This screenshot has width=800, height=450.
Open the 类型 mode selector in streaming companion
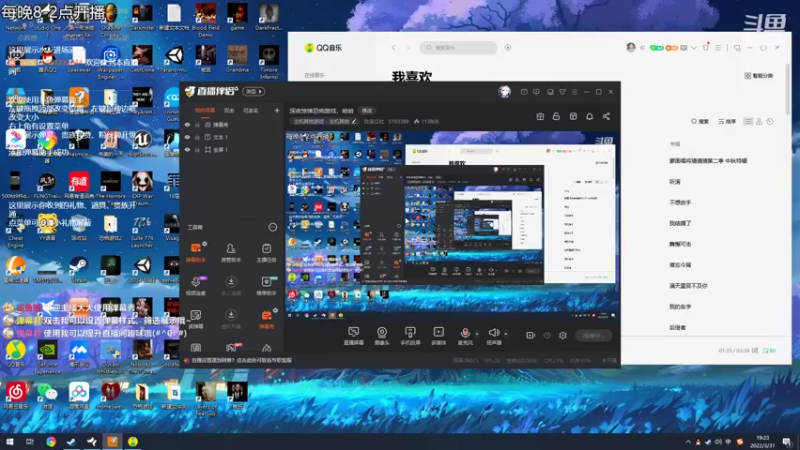click(x=254, y=91)
